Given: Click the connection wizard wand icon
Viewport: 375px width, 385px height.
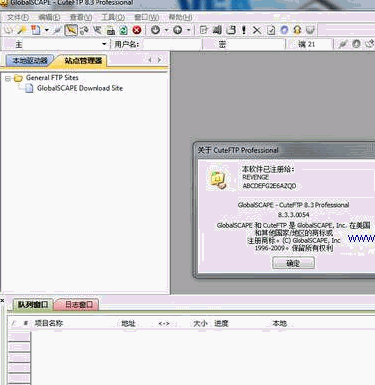Looking at the screenshot, I should 22,30.
